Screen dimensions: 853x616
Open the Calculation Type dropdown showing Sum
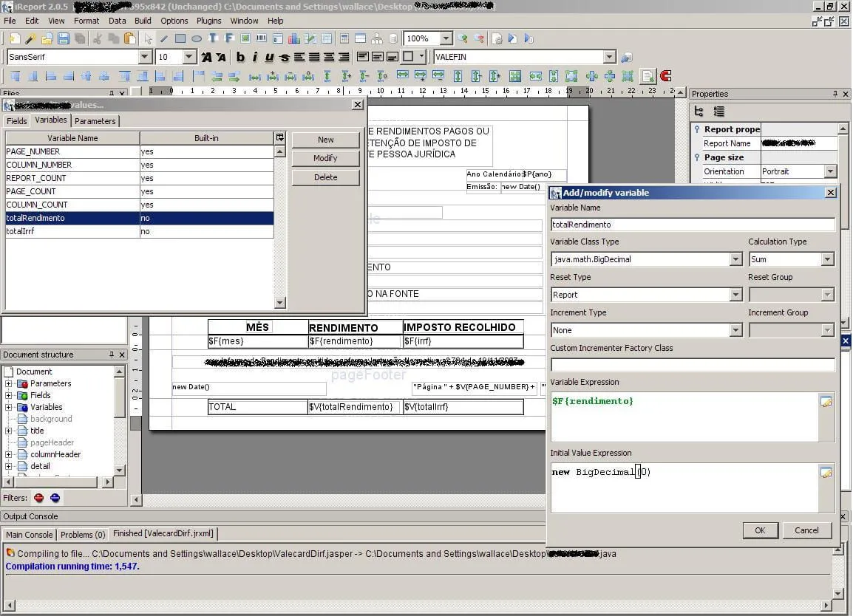[827, 259]
